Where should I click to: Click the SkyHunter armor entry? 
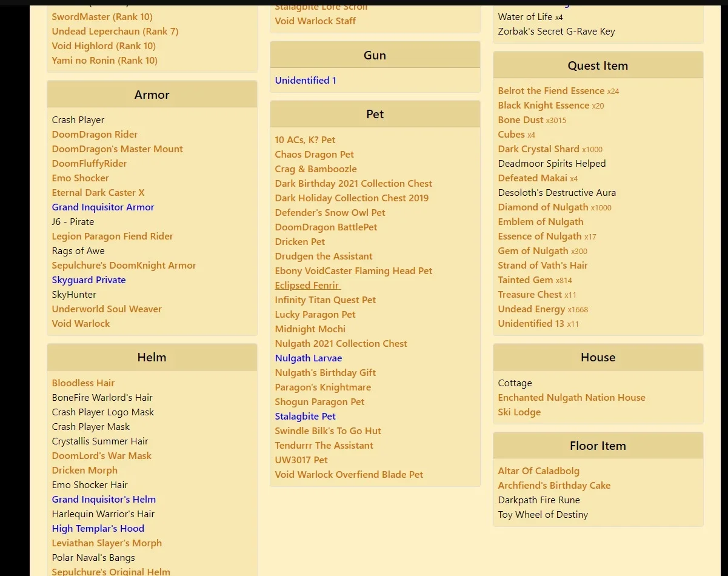click(74, 295)
